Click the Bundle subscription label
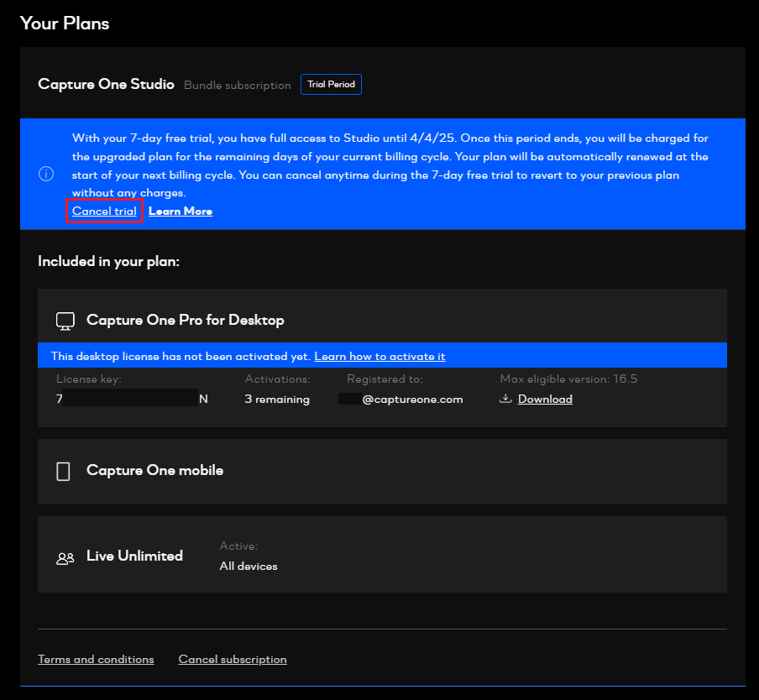Viewport: 759px width, 700px height. point(237,85)
